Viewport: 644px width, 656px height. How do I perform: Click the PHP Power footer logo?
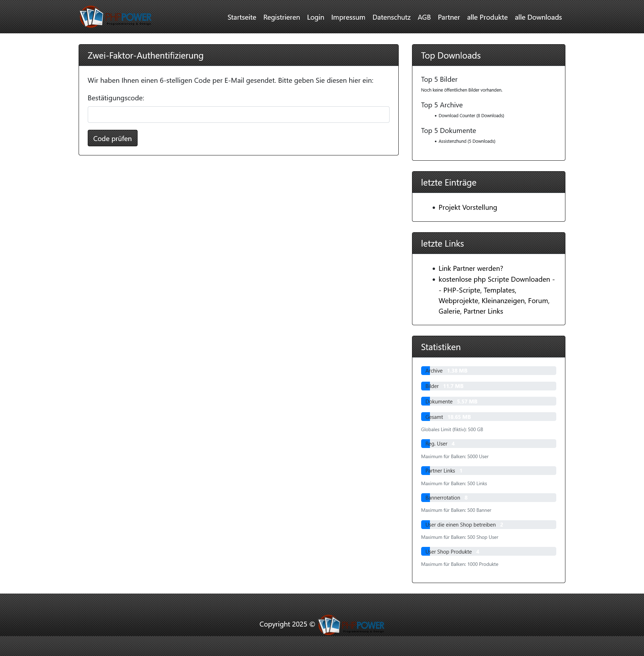point(351,624)
